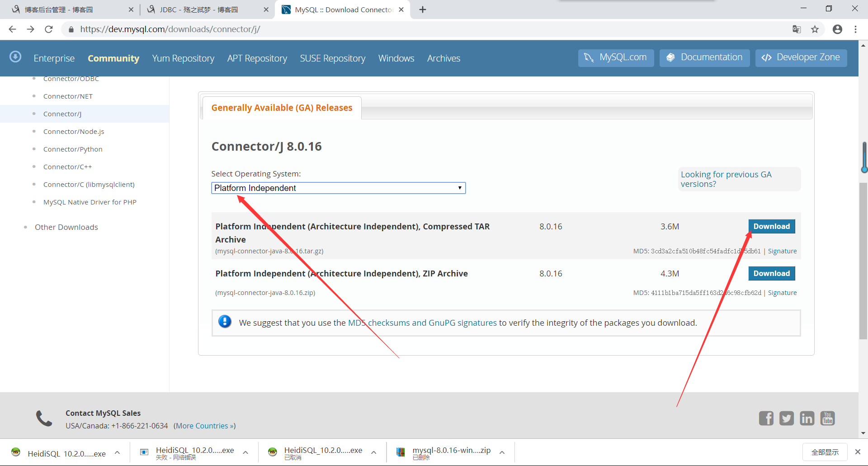Select the Generally Available (GA) Releases tab

(x=282, y=108)
